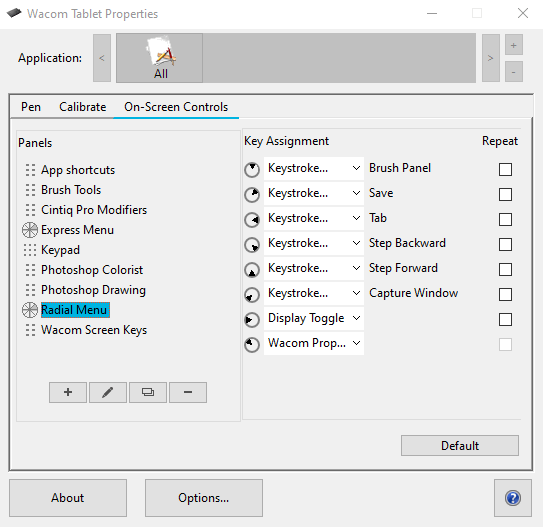Click the remove panel minus icon
This screenshot has height=527, width=543.
188,392
